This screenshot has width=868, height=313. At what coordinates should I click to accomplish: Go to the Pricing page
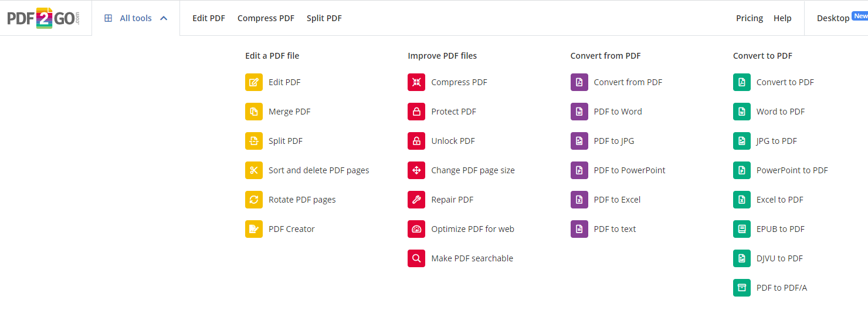[x=750, y=18]
